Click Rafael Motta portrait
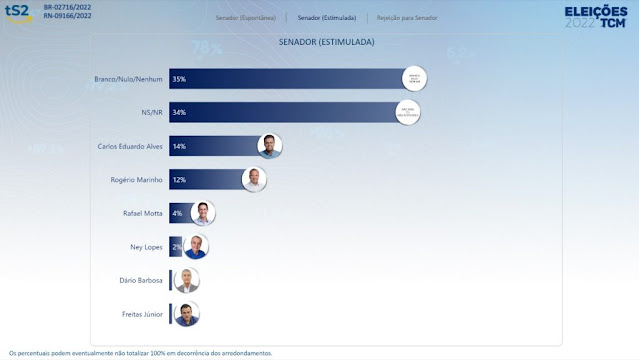Screen dimensions: 639x360 [x=203, y=213]
